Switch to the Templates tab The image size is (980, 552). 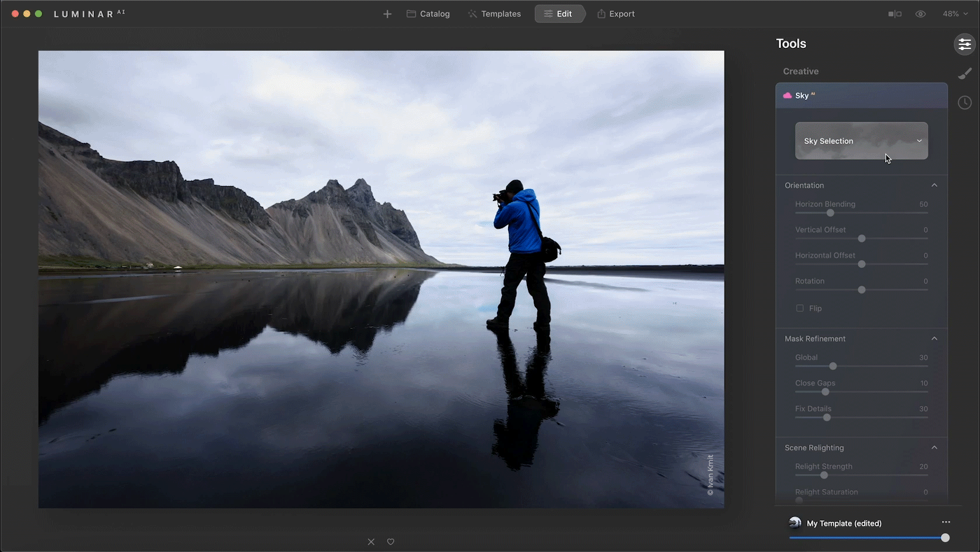(x=494, y=14)
